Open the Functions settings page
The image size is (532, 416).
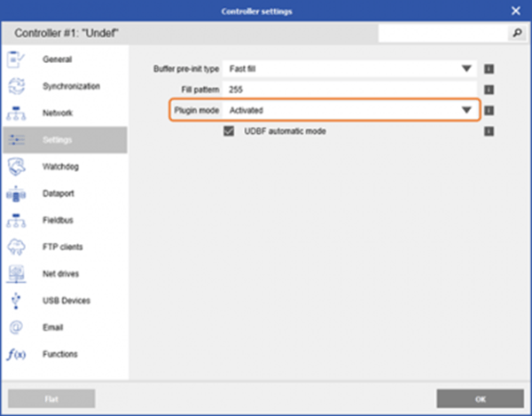60,354
